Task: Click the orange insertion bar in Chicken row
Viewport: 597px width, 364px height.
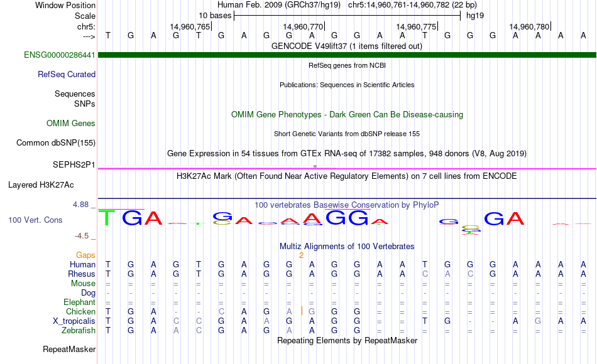Action: coord(302,311)
